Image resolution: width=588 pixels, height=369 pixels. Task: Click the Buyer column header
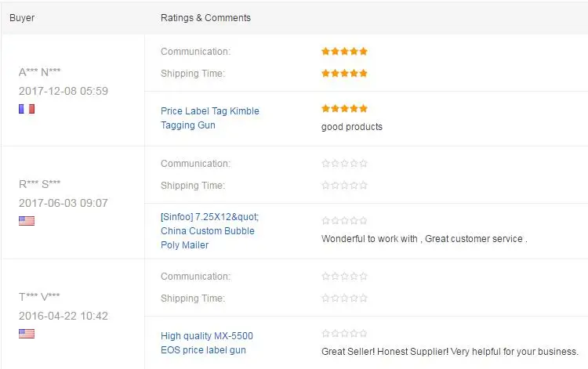[x=22, y=17]
